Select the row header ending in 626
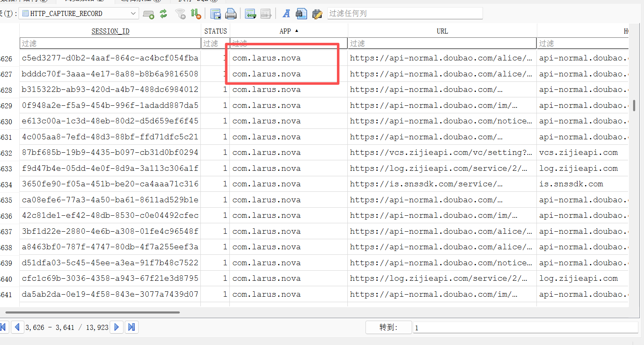 (9, 59)
